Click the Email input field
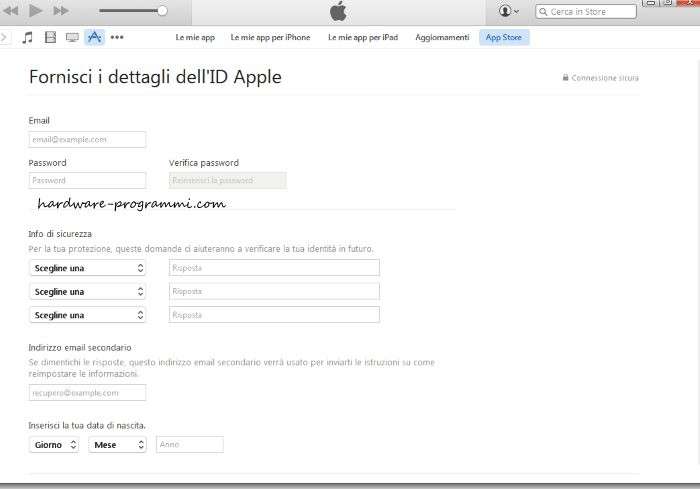Image resolution: width=700 pixels, height=489 pixels. (88, 139)
